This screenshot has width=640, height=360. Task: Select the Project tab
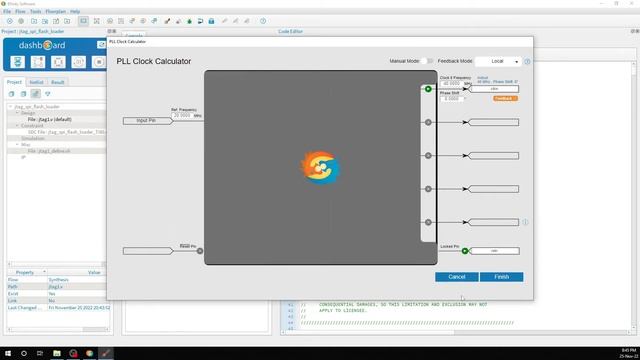(14, 82)
